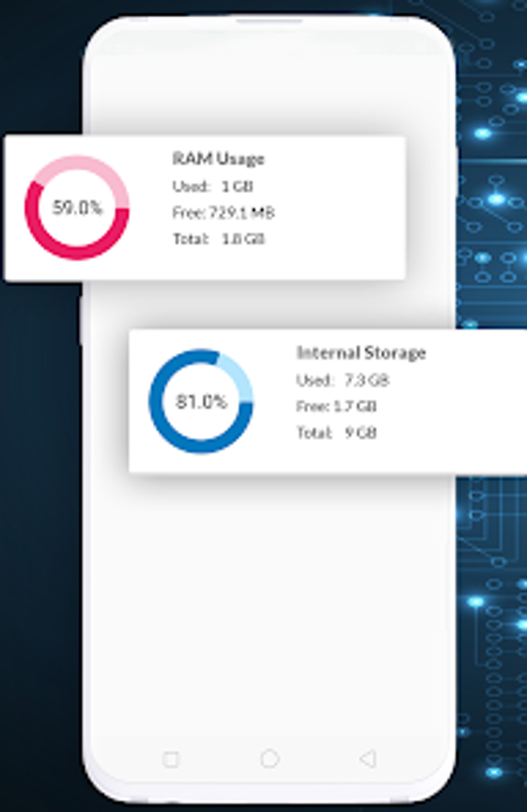Image resolution: width=527 pixels, height=812 pixels.
Task: Click the Internal Storage donut chart
Action: pos(201,402)
